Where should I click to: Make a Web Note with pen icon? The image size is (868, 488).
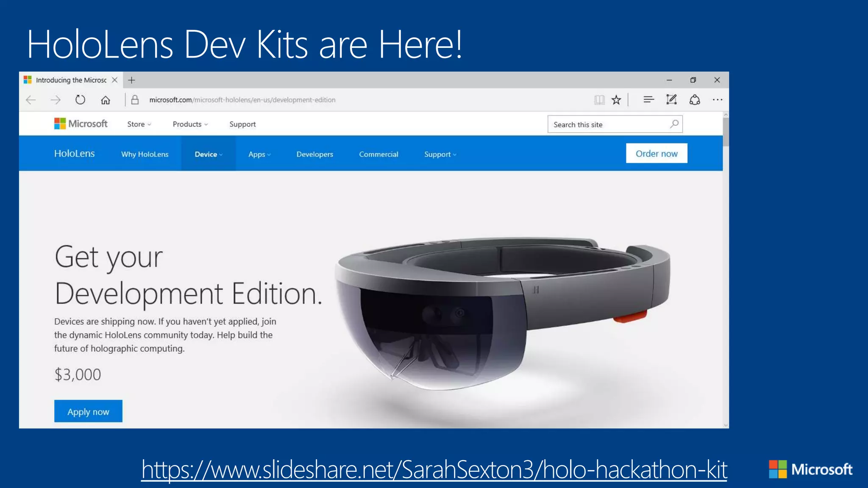(x=671, y=100)
